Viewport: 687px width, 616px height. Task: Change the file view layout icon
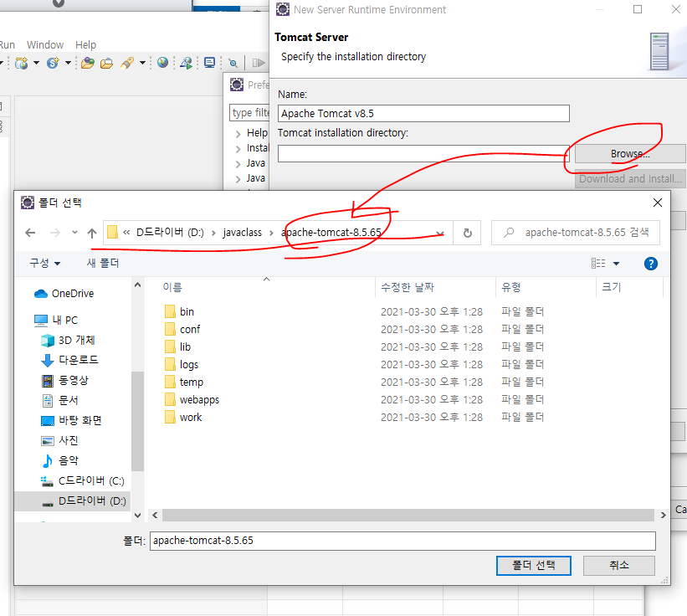pyautogui.click(x=598, y=264)
